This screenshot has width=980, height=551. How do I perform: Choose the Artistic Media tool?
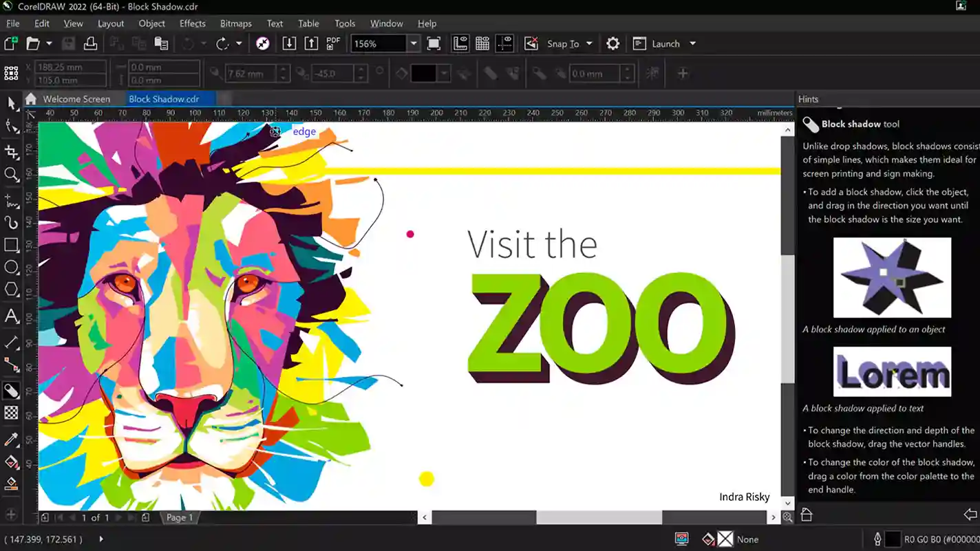click(11, 222)
